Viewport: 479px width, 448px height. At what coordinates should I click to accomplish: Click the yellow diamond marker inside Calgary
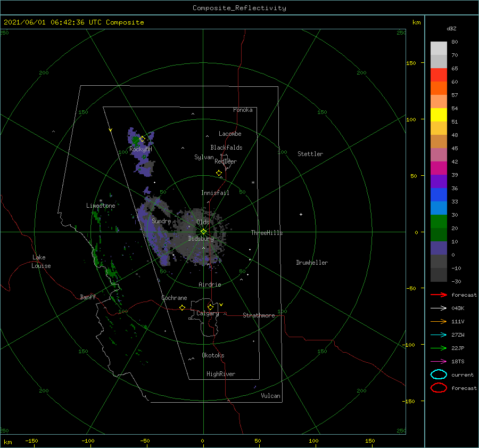(x=210, y=307)
